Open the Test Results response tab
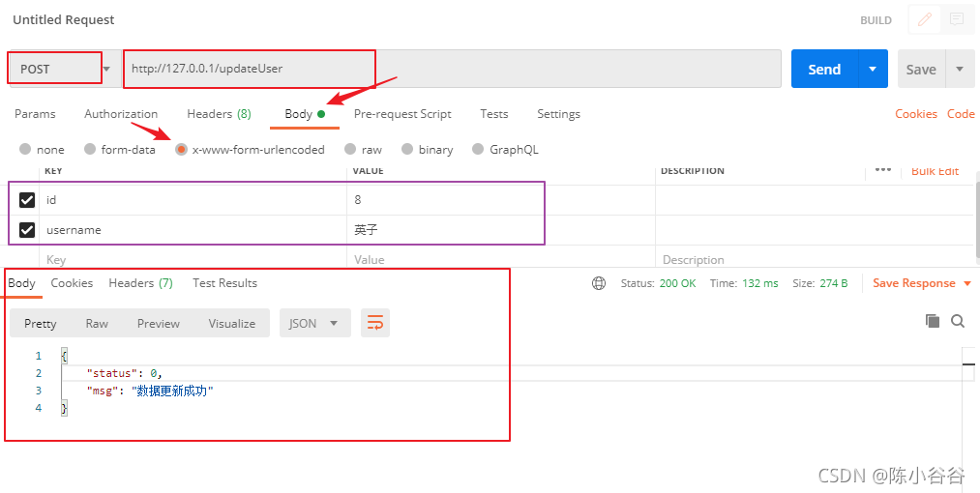The height and width of the screenshot is (493, 980). tap(224, 283)
